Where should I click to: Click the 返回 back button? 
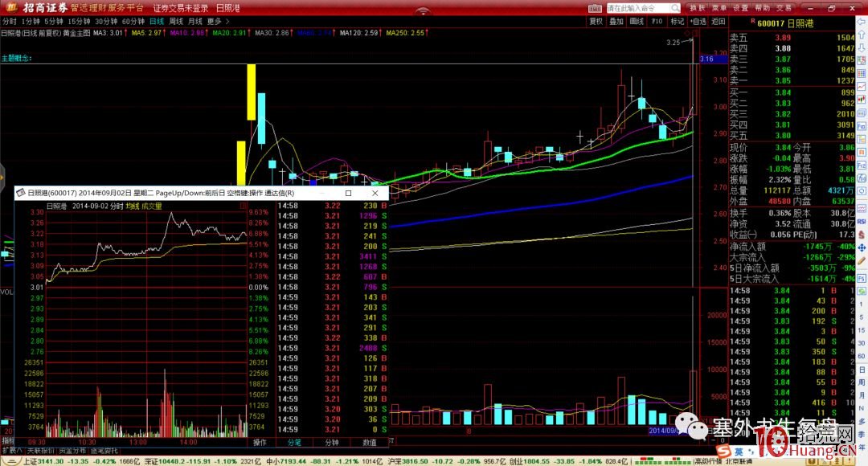point(718,21)
